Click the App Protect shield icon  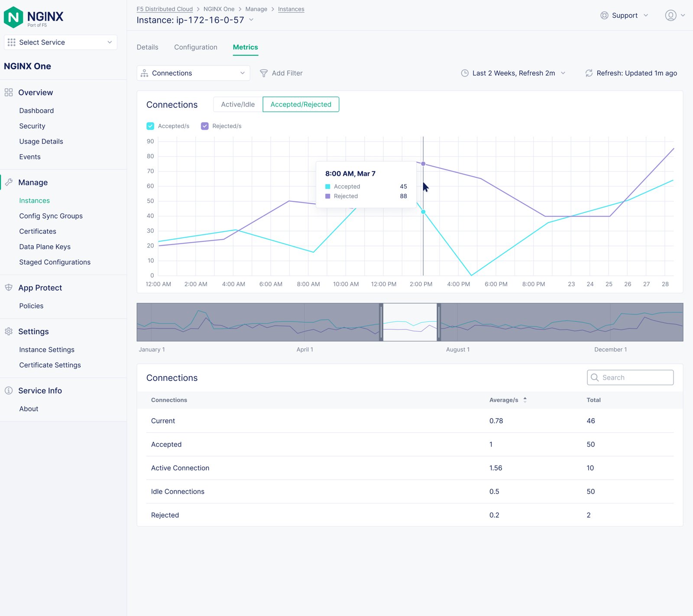(x=9, y=288)
